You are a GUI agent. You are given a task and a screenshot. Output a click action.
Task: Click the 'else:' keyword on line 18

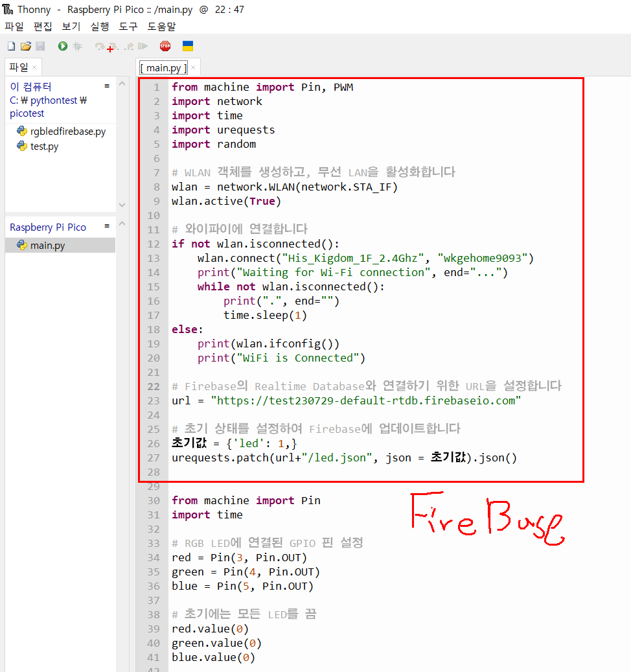point(187,329)
